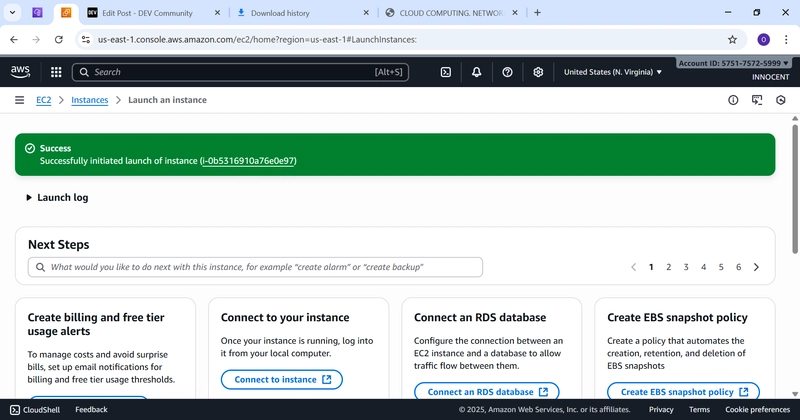This screenshot has height=420, width=800.
Task: Bookmark this page with the star icon
Action: point(732,39)
